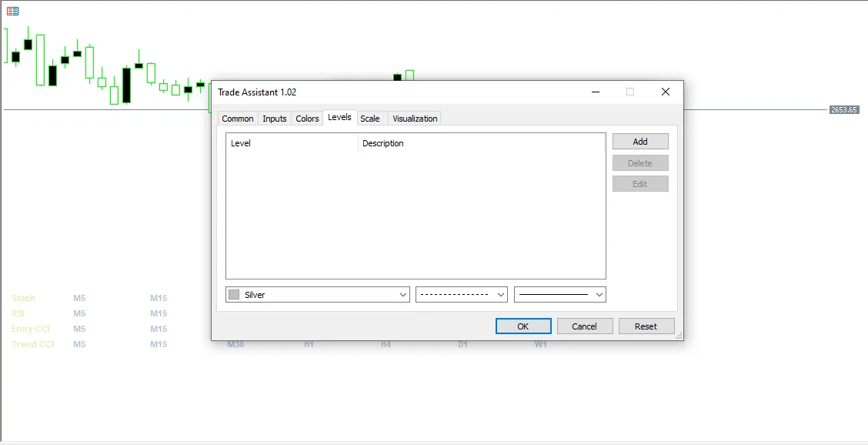Click the Level column header
Image resolution: width=868 pixels, height=445 pixels.
pyautogui.click(x=292, y=143)
